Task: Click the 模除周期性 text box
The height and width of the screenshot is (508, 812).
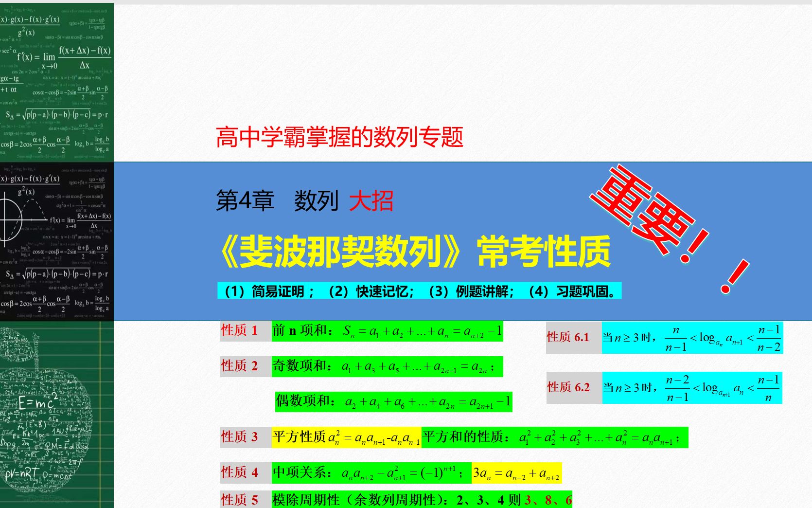Action: [422, 500]
